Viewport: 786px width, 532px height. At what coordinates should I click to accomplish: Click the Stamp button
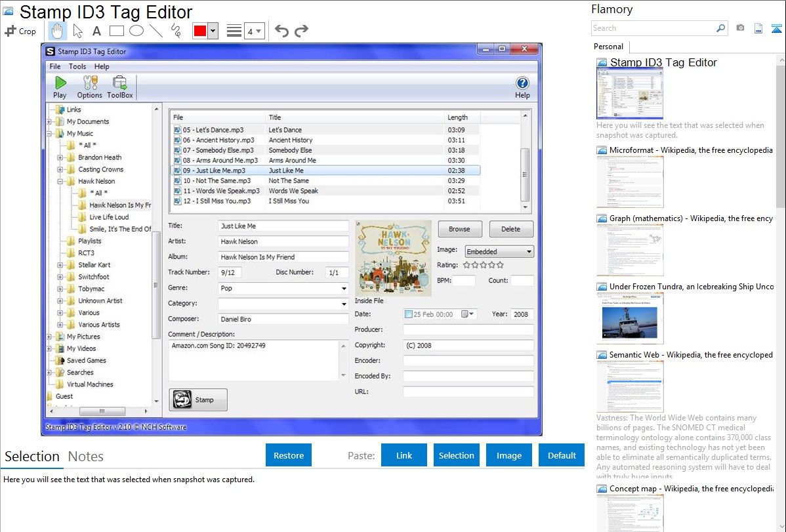[x=198, y=399]
